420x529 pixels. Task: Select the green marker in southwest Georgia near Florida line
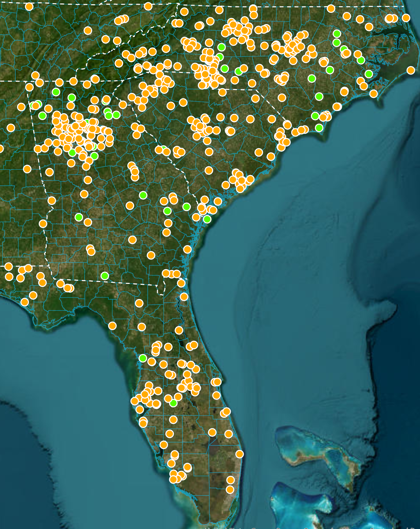(x=105, y=275)
